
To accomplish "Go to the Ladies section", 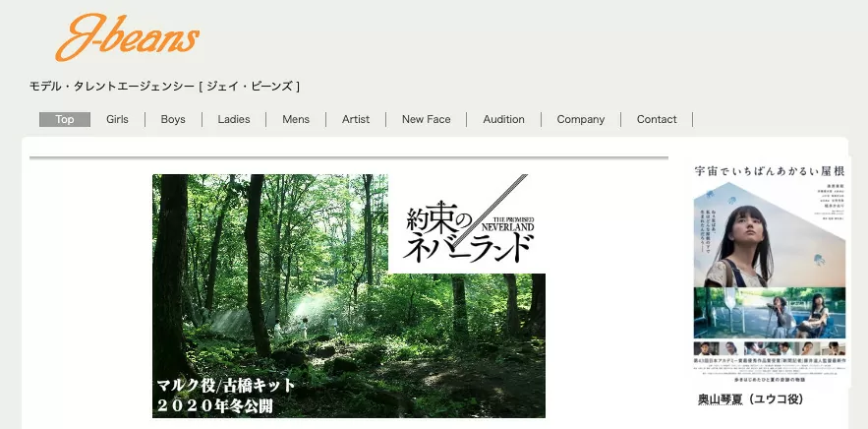I will coord(234,119).
